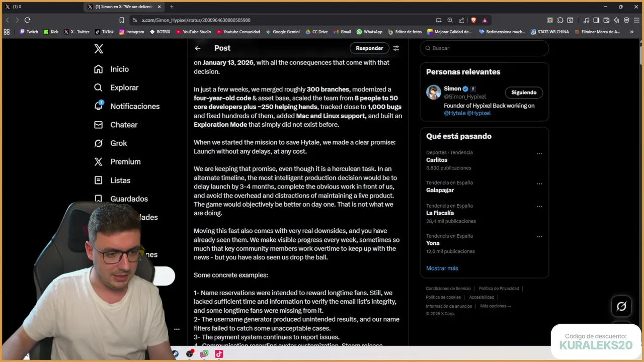Image resolution: width=644 pixels, height=362 pixels.
Task: Click the back arrow beside Post
Action: point(198,48)
